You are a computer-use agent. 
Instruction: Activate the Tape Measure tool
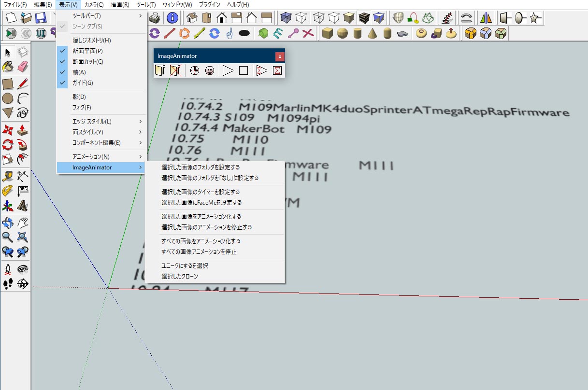(x=7, y=176)
